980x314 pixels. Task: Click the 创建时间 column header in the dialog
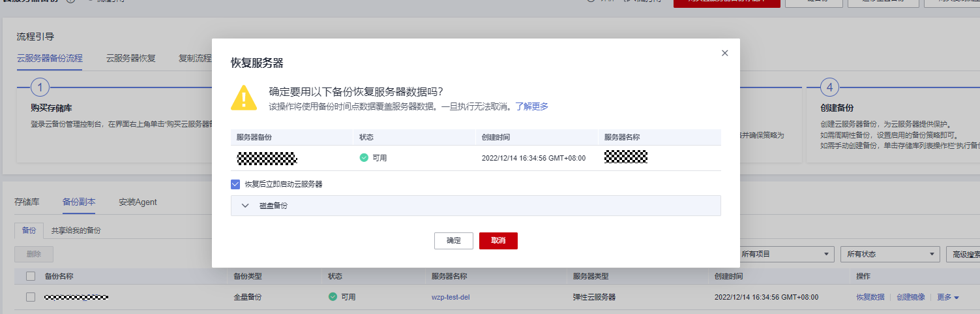point(496,137)
